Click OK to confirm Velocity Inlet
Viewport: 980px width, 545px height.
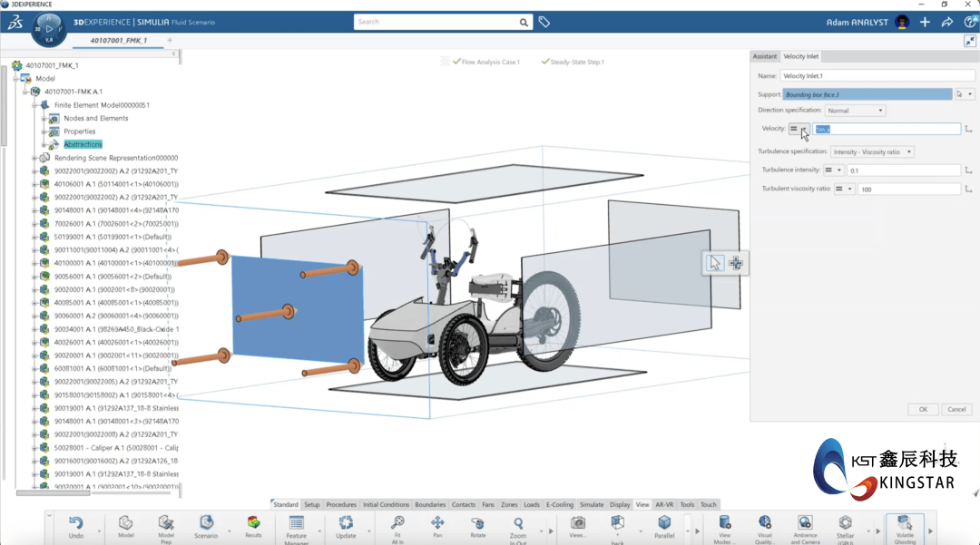tap(923, 409)
